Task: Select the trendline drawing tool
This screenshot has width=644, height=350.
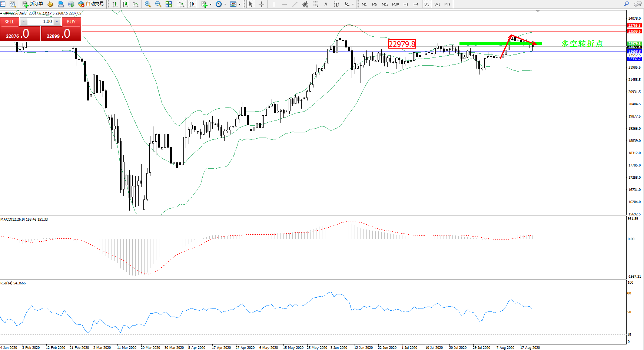Action: pyautogui.click(x=295, y=4)
